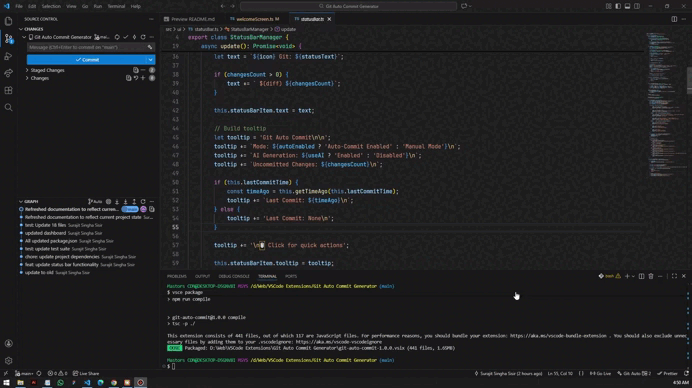Image resolution: width=692 pixels, height=388 pixels.
Task: Open the Accounts icon in activity bar
Action: (x=8, y=343)
